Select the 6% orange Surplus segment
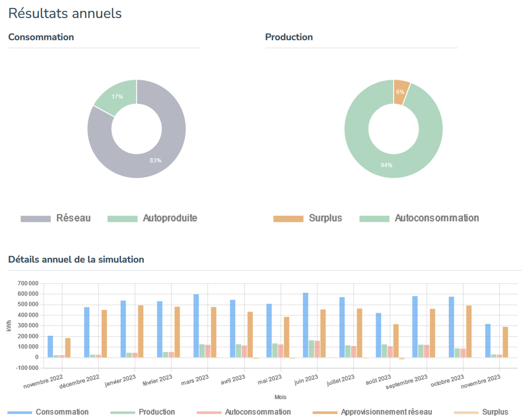 pyautogui.click(x=400, y=92)
